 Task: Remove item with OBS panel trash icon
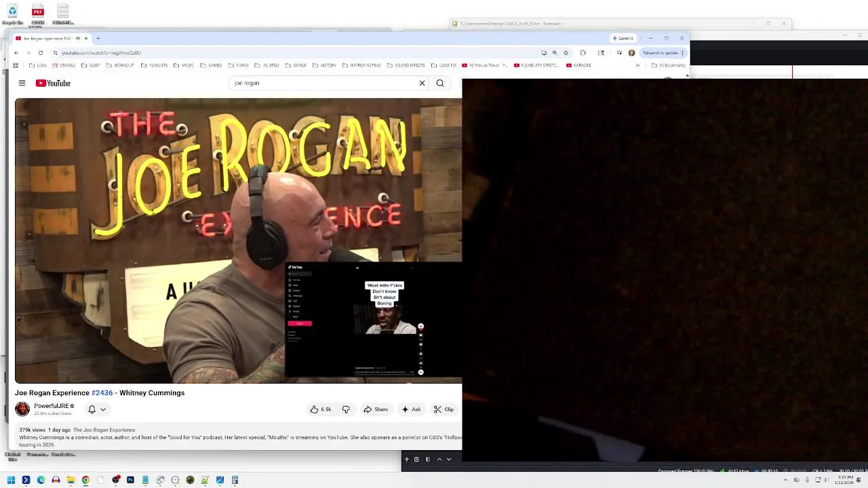[416, 460]
